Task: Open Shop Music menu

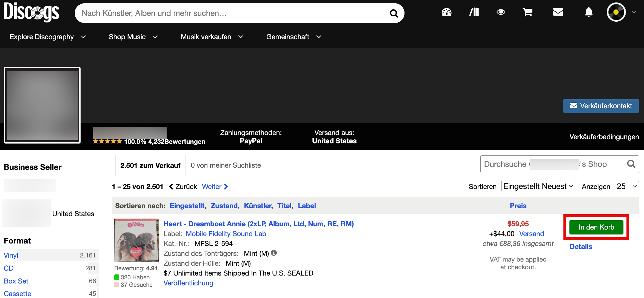Action: (133, 37)
